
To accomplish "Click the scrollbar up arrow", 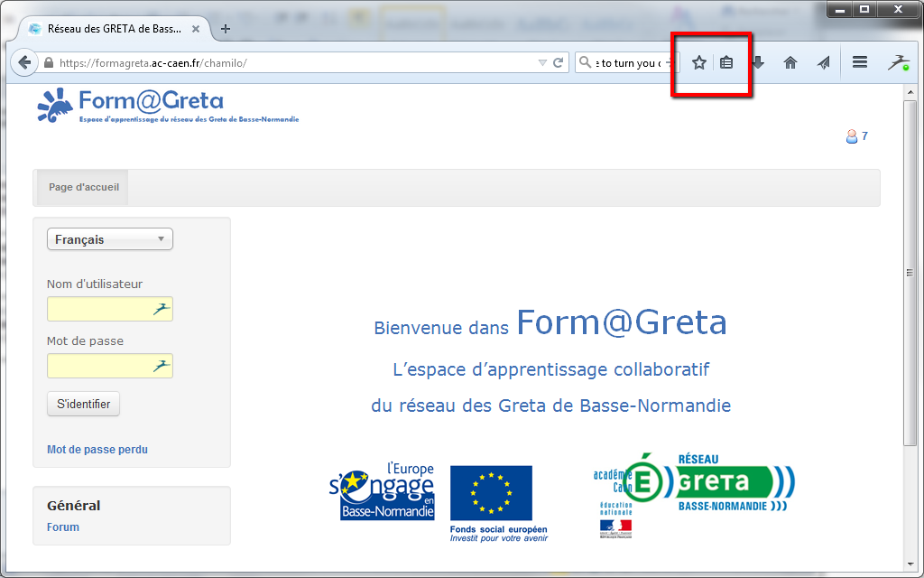I will (x=910, y=93).
